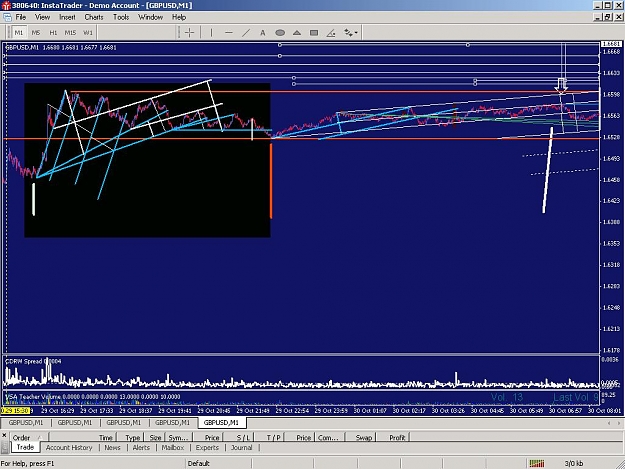Sort orders by Order column header

pos(28,438)
